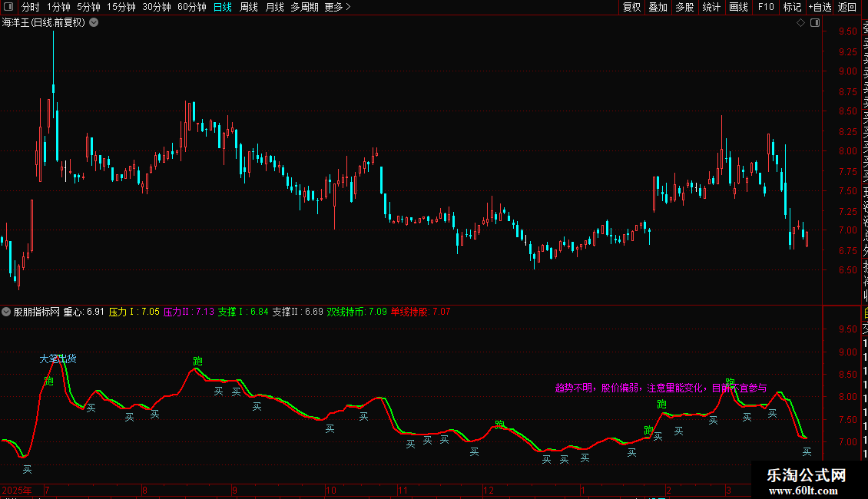Screen dimensions: 868x499
Task: Click the diamond marker icon above chart
Action: point(800,23)
